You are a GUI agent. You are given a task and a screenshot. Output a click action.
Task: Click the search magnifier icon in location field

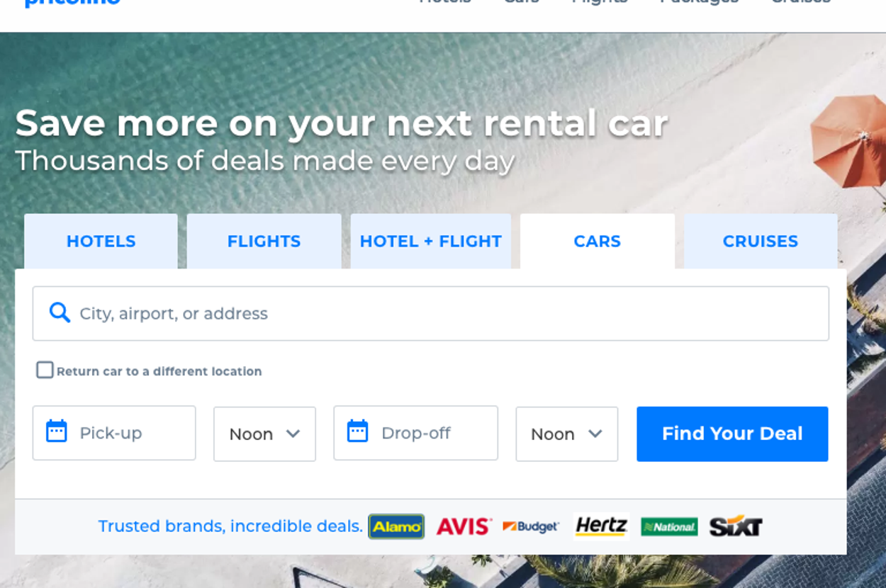click(60, 312)
